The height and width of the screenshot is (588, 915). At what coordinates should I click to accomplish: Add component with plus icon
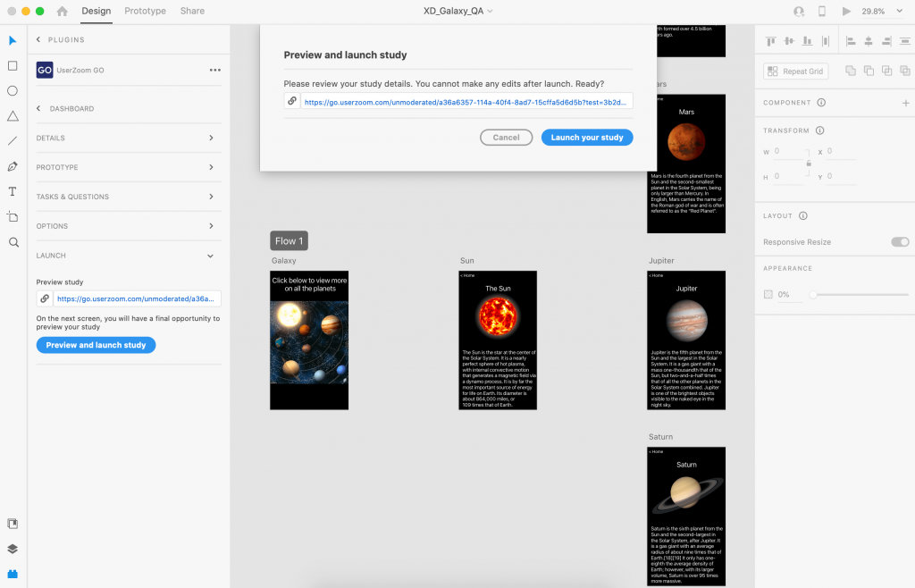tap(906, 104)
